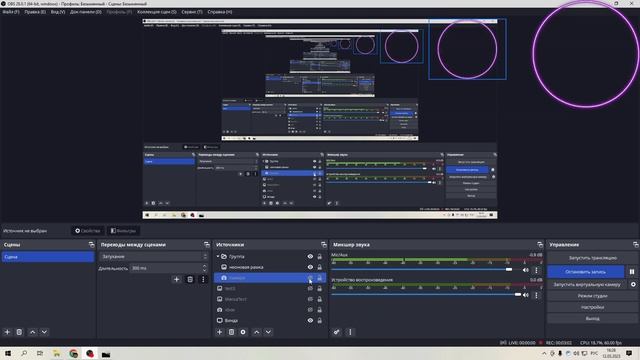Open notification center in system tray
The width and height of the screenshot is (640, 360).
(629, 353)
